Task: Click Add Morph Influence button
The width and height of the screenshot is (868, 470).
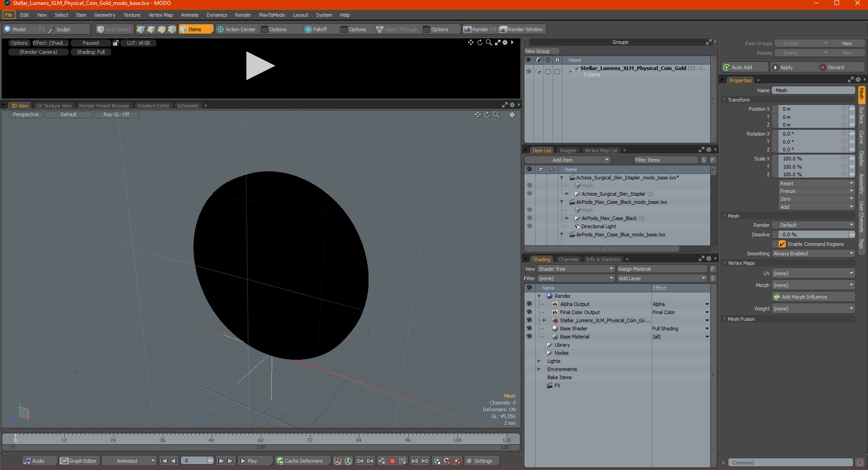Action: pyautogui.click(x=813, y=297)
